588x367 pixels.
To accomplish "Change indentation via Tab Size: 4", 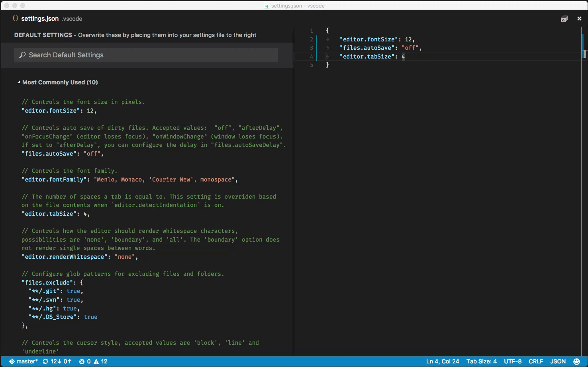I will coord(482,361).
